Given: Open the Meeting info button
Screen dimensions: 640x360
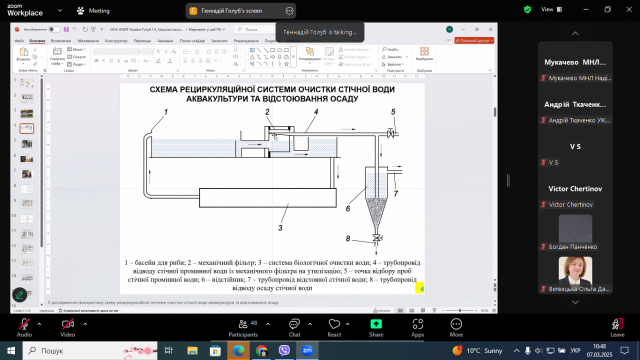Looking at the screenshot, I should tap(93, 11).
